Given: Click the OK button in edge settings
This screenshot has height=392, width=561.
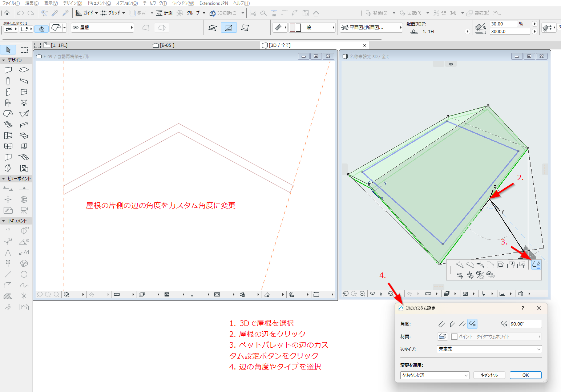Looking at the screenshot, I should [x=525, y=375].
